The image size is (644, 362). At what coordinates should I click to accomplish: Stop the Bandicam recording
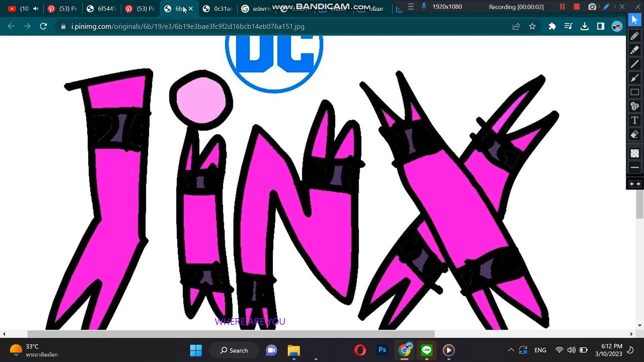(577, 7)
